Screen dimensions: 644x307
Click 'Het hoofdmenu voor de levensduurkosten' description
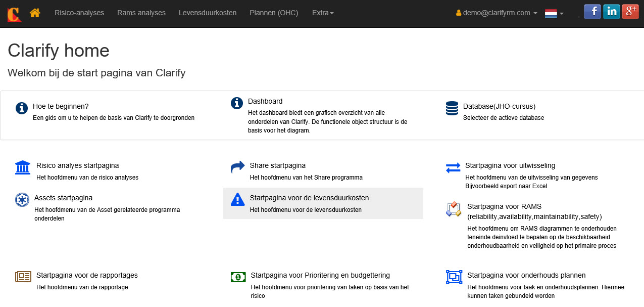[x=306, y=210]
